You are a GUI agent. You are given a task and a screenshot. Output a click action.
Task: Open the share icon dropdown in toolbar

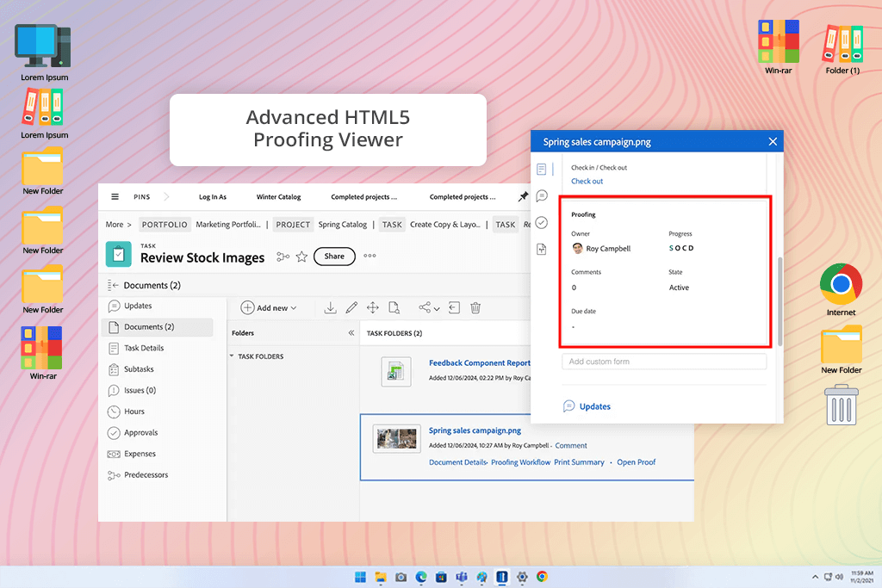429,307
